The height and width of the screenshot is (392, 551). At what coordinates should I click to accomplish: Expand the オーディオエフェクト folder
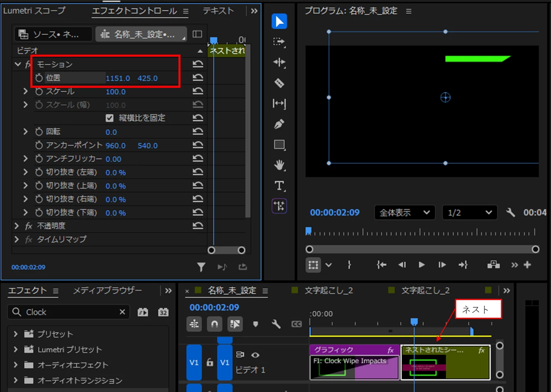click(16, 365)
